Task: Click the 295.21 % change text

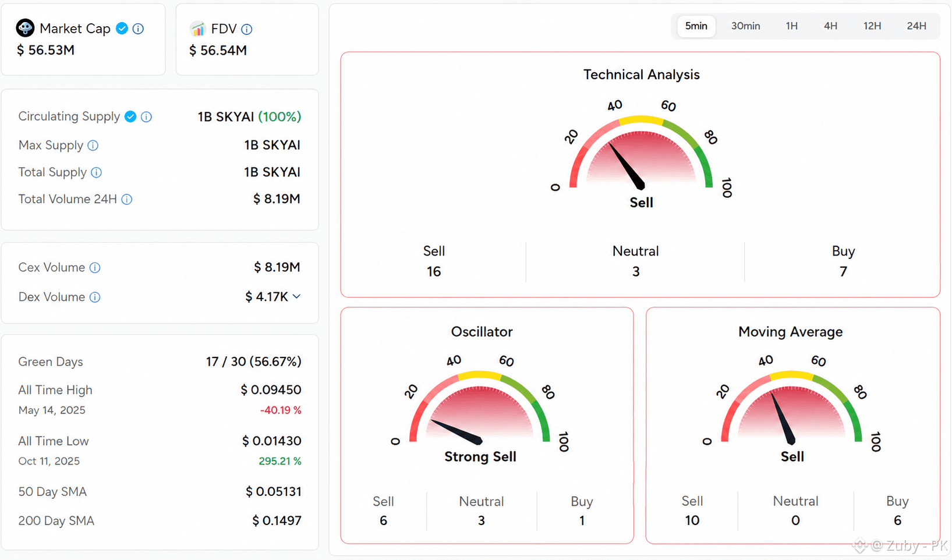Action: click(280, 461)
